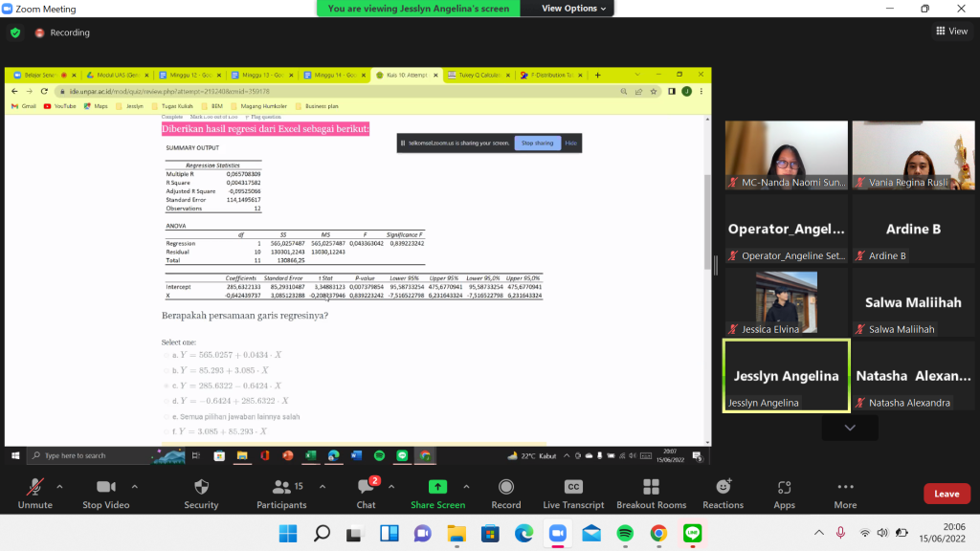Open Breakout Rooms
The image size is (980, 551).
[x=651, y=492]
